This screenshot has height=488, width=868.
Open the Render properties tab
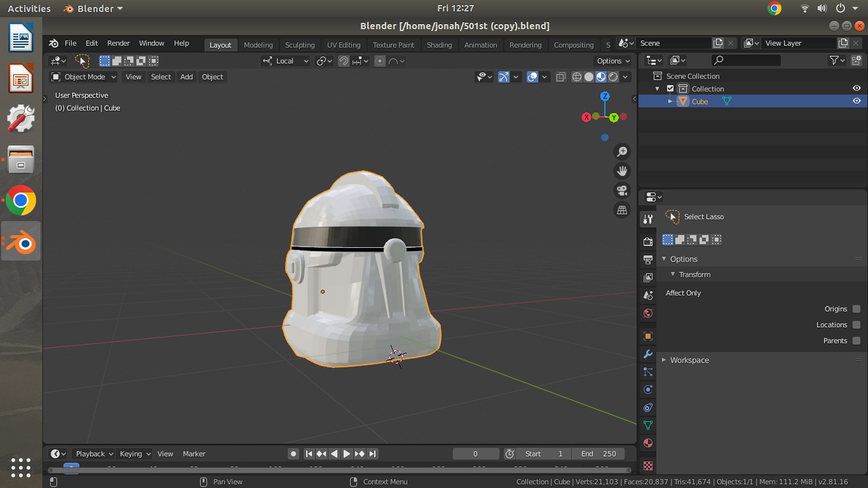click(648, 242)
